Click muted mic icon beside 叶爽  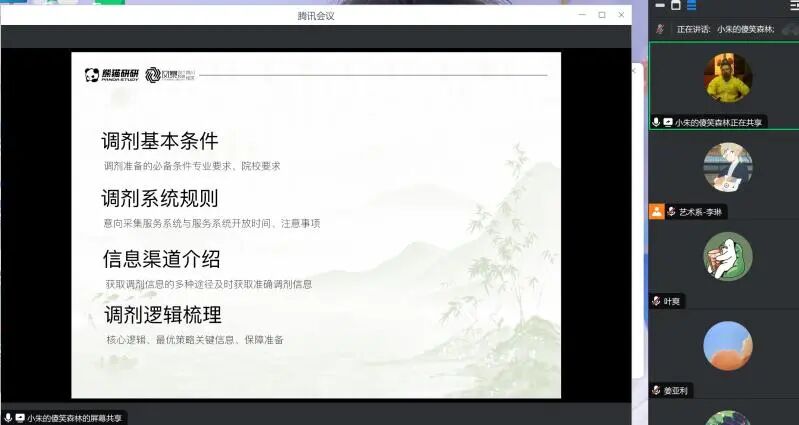click(x=656, y=301)
